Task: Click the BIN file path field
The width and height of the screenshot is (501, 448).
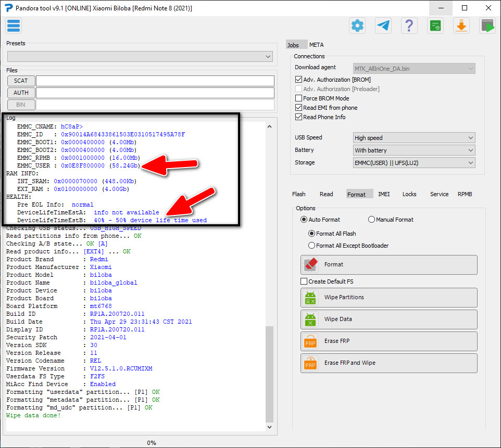Action: pos(155,105)
